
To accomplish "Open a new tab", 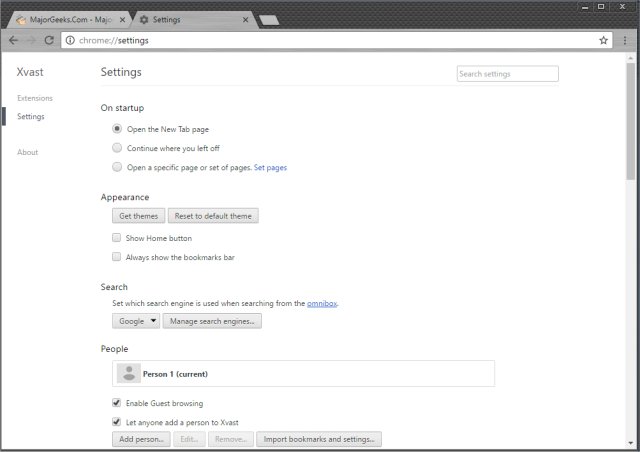I will (x=268, y=19).
